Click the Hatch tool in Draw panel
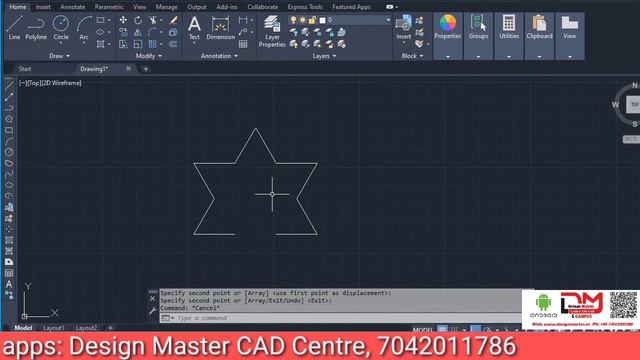This screenshot has height=360, width=640. point(100,44)
